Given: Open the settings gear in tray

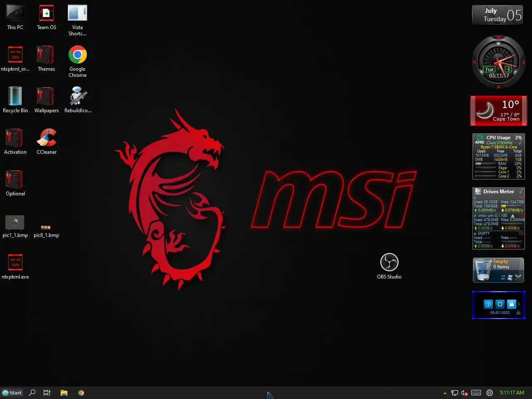Looking at the screenshot, I should [490, 393].
